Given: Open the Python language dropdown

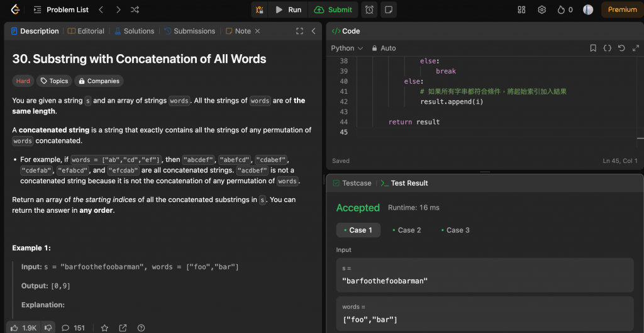Looking at the screenshot, I should pos(347,48).
